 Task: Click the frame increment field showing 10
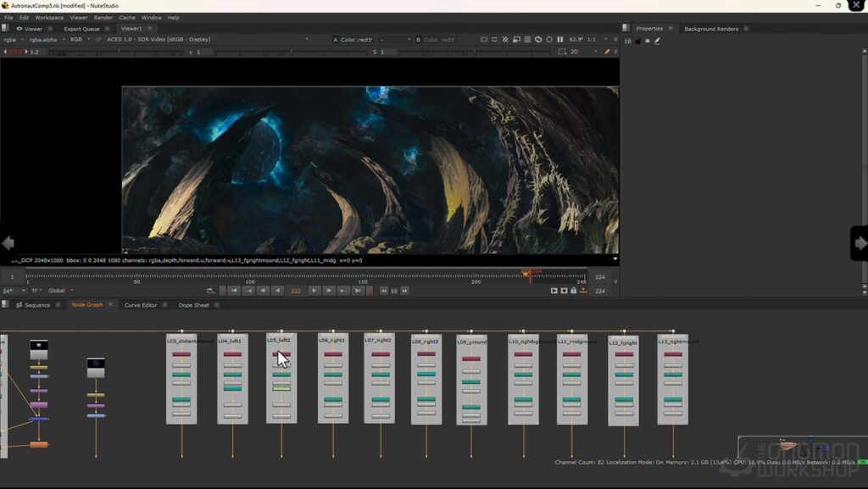pyautogui.click(x=393, y=291)
